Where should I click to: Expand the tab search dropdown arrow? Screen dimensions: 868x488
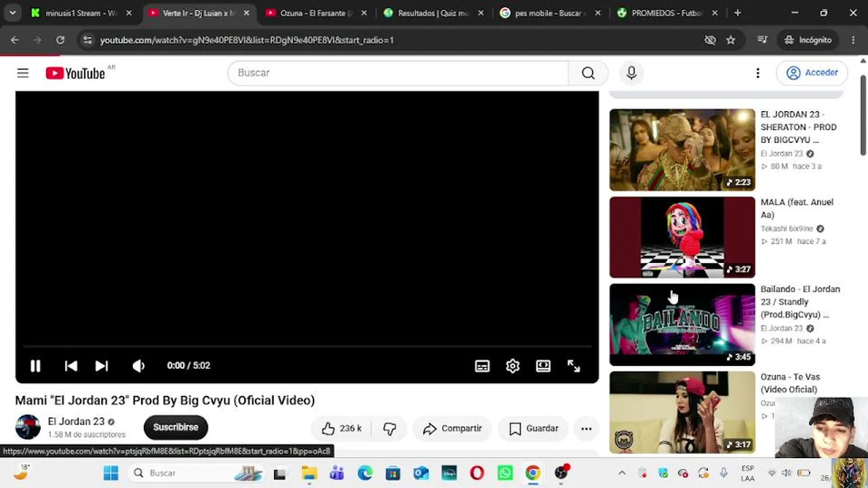12,13
